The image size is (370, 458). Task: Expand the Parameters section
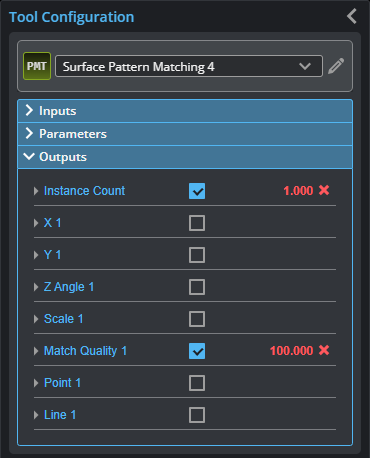[x=185, y=134]
